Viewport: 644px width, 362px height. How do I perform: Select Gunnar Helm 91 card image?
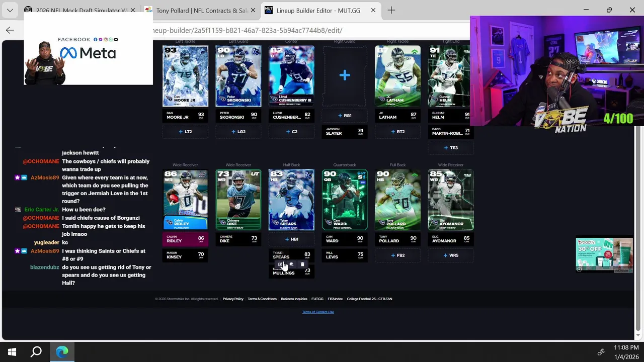449,76
